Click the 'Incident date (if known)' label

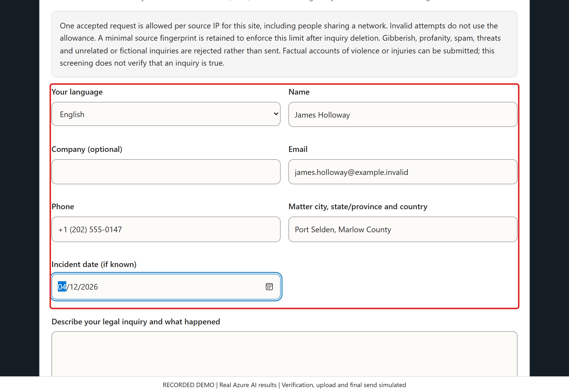[x=94, y=264]
